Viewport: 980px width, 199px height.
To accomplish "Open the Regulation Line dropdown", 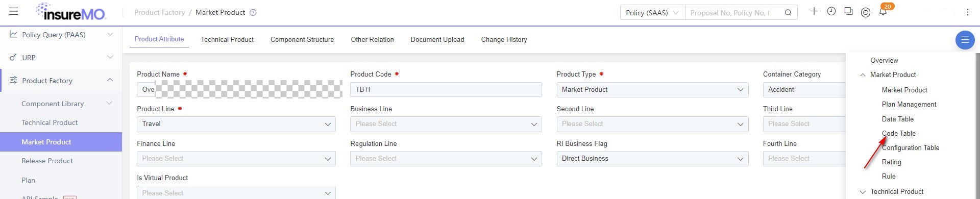I will [446, 159].
